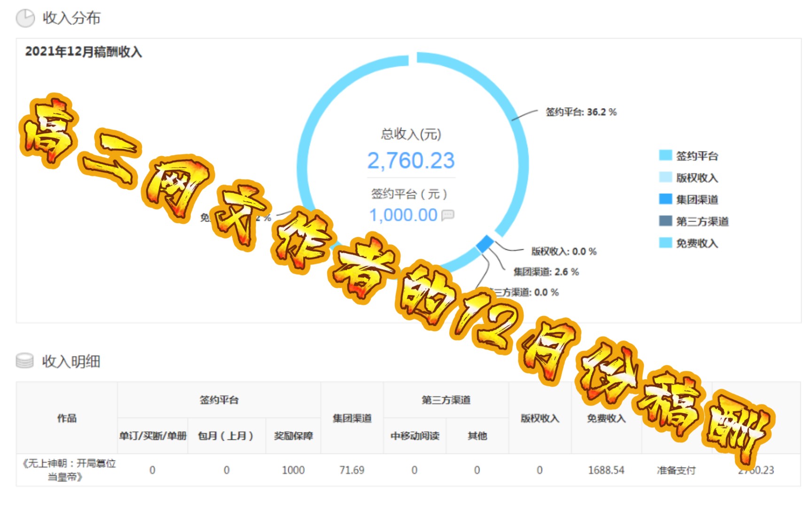Click the 单订/买断/单册 column header

click(x=153, y=436)
